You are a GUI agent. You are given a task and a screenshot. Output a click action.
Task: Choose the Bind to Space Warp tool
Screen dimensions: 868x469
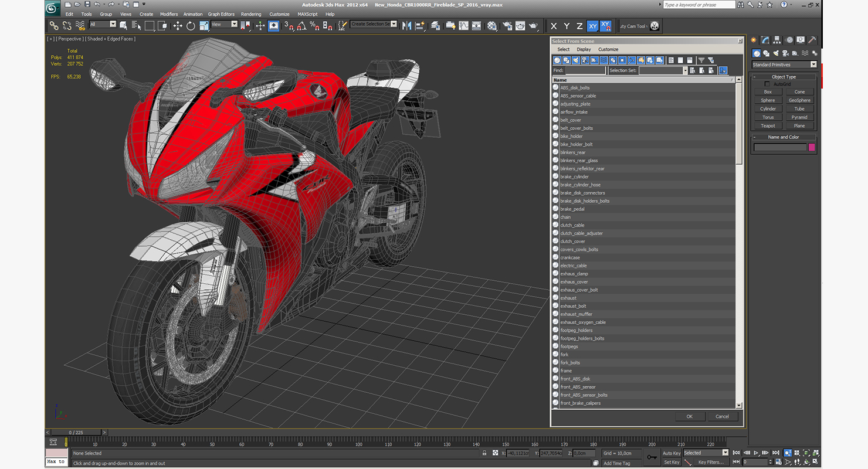coord(80,26)
